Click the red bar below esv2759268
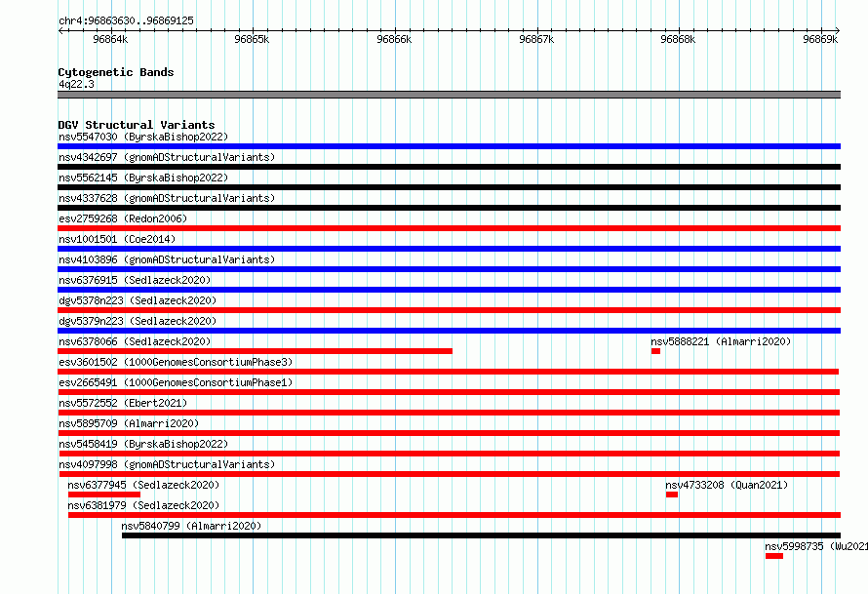The image size is (868, 594). pos(449,228)
